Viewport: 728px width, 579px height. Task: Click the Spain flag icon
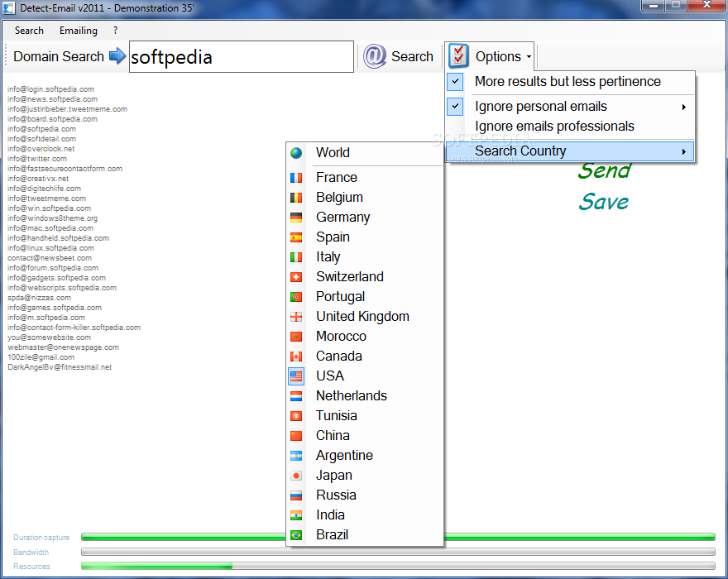click(x=296, y=237)
